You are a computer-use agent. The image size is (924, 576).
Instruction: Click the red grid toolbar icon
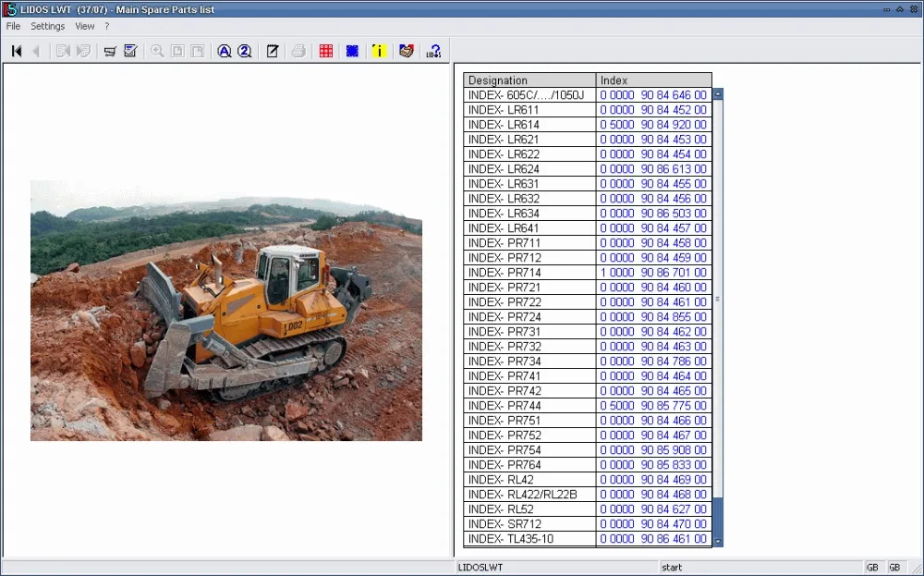[325, 51]
